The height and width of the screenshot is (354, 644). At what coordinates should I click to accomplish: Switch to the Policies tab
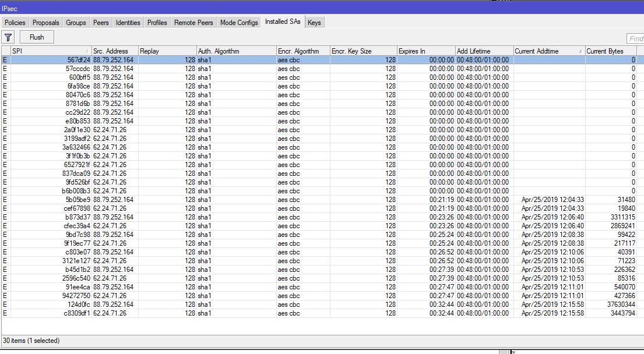[15, 23]
